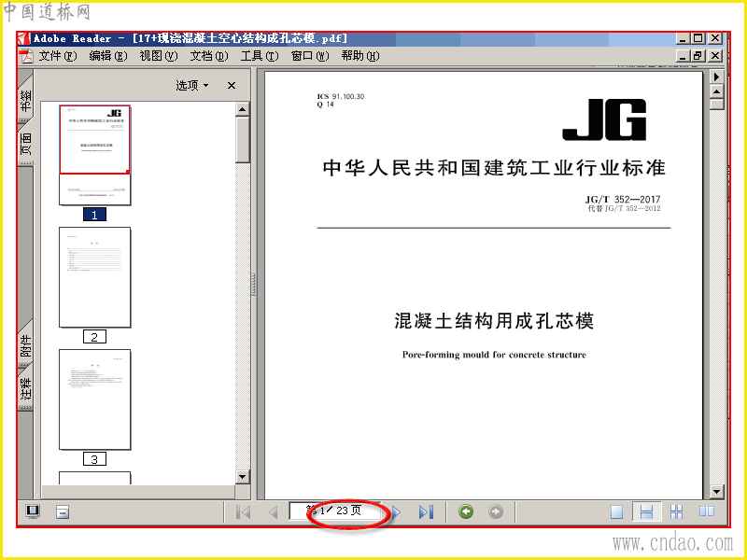Click Adobe PDF icon in menu bar

[27, 56]
